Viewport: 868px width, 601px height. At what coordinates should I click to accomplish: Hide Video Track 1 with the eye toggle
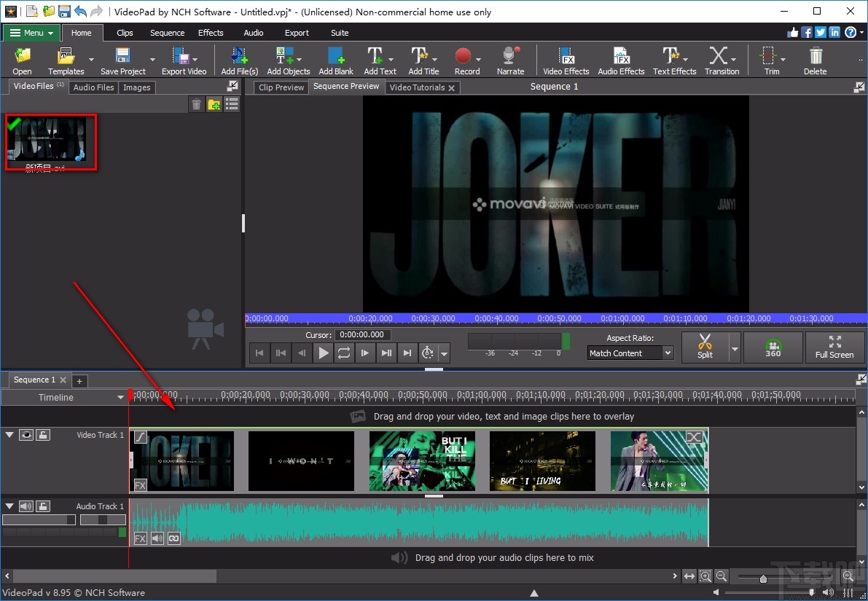pyautogui.click(x=26, y=434)
